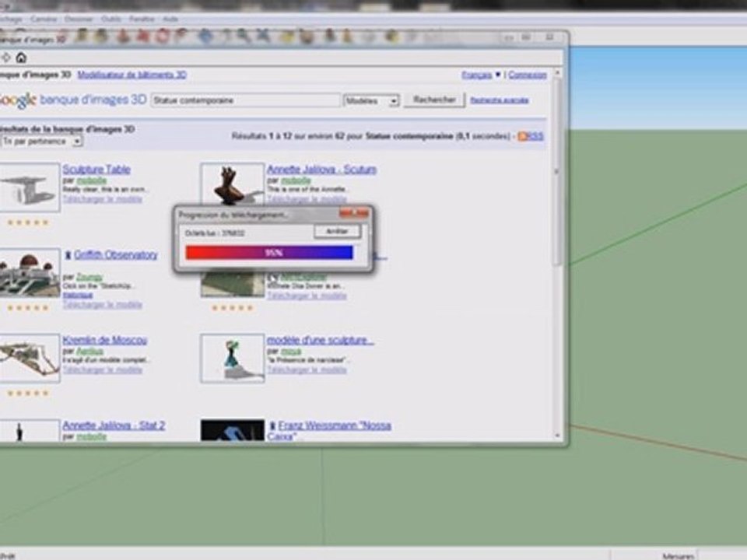Screen dimensions: 747x560
Task: Click Télécharger le modèle for modèle d'une sculpture
Action: coord(307,369)
